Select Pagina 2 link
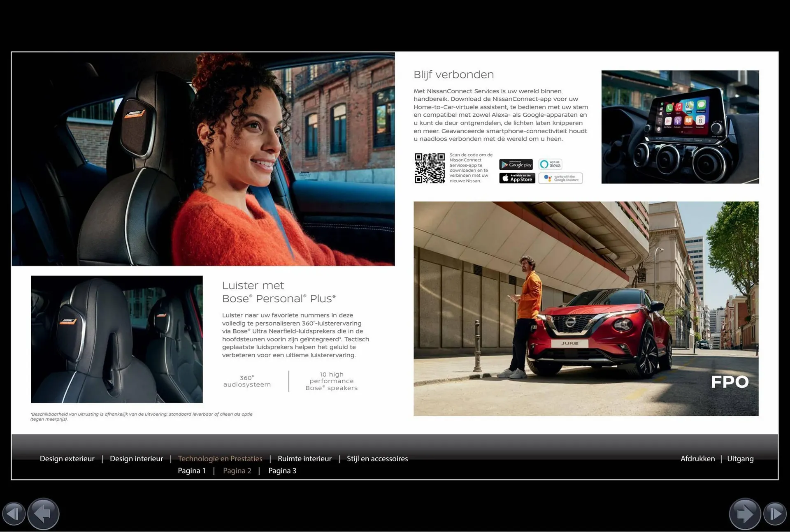790x532 pixels. tap(237, 471)
